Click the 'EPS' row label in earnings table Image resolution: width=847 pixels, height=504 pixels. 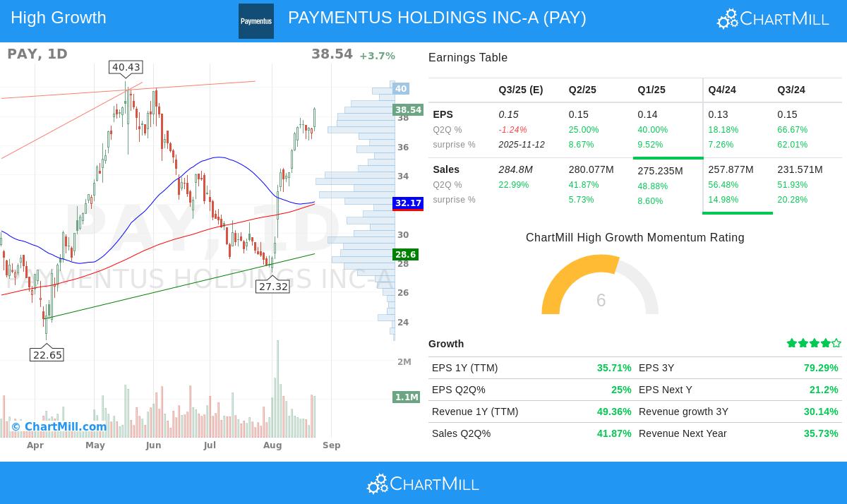(x=443, y=114)
